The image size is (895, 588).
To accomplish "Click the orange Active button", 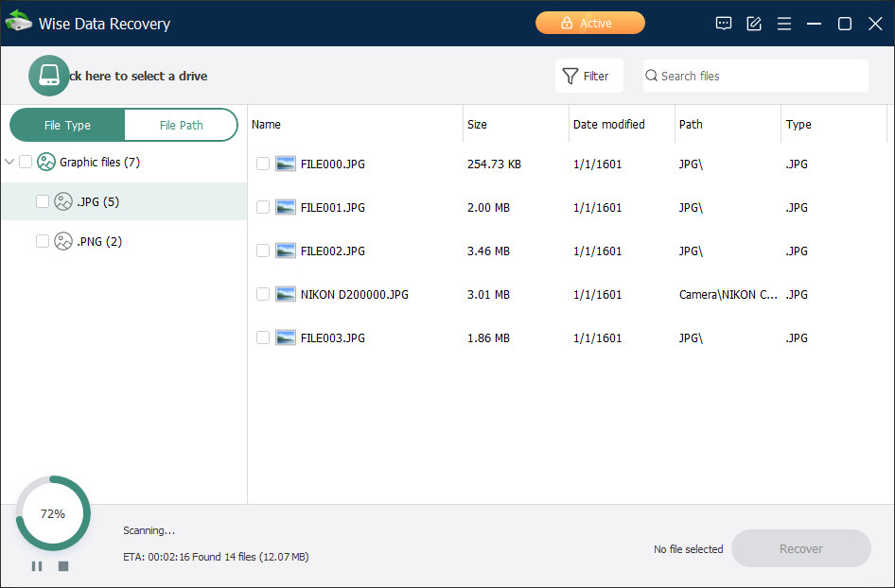I will (589, 23).
